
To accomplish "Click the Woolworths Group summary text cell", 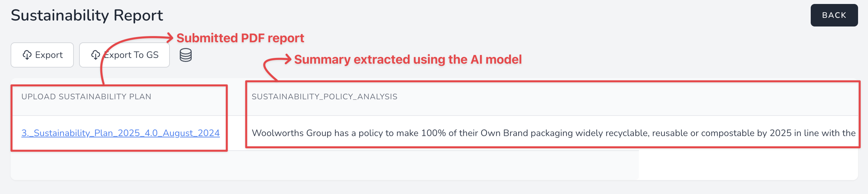I will coord(553,133).
